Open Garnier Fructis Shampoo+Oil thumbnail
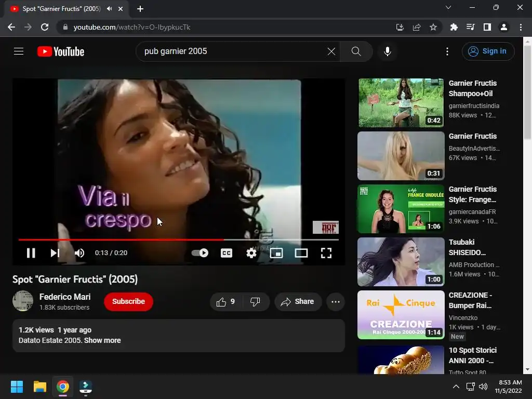 tap(401, 103)
